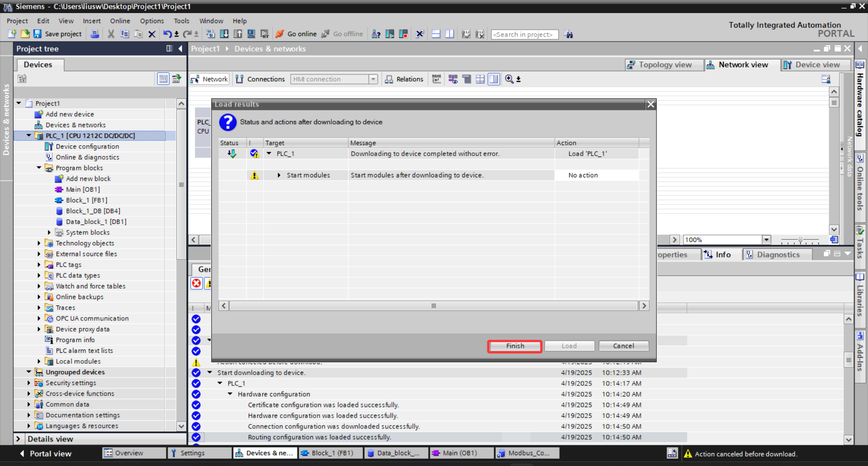Open the Options menu
Viewport: 868px width, 466px height.
click(152, 21)
